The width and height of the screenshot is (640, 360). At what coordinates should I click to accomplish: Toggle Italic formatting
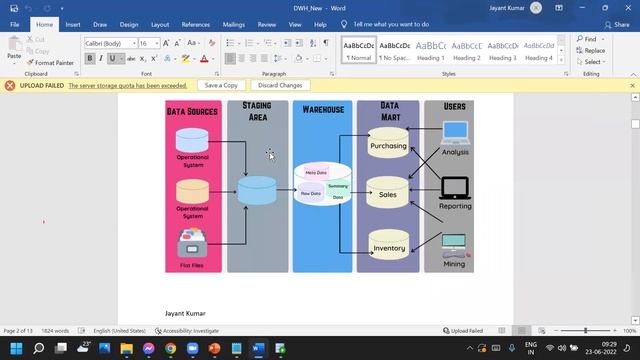[101, 59]
